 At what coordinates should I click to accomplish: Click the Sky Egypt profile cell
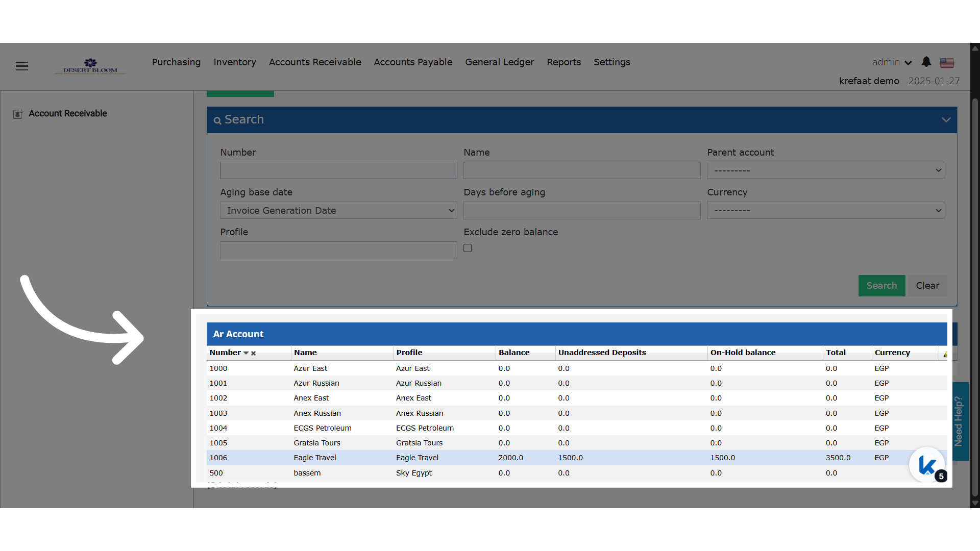tap(414, 473)
